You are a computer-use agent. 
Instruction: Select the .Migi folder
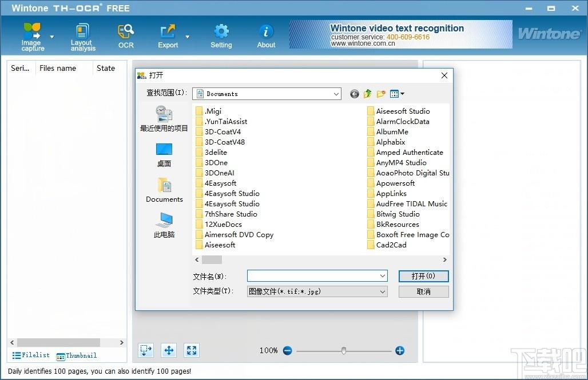[x=209, y=111]
